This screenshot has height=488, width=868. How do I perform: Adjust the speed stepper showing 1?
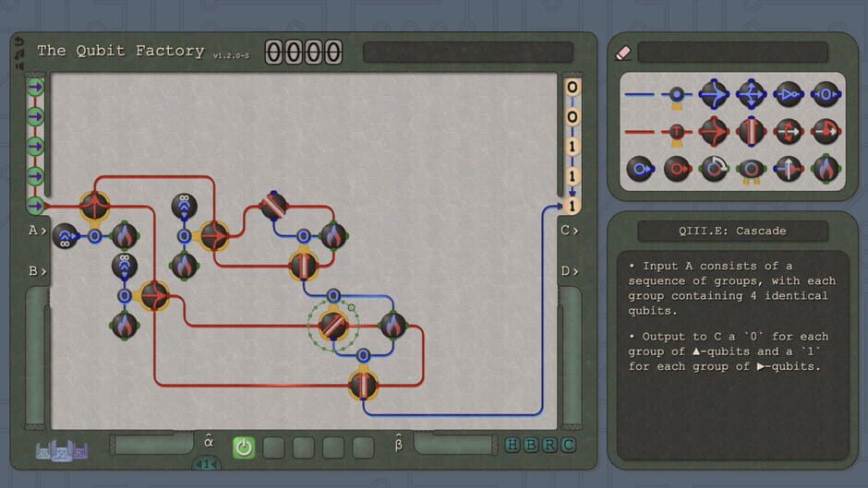pyautogui.click(x=207, y=464)
